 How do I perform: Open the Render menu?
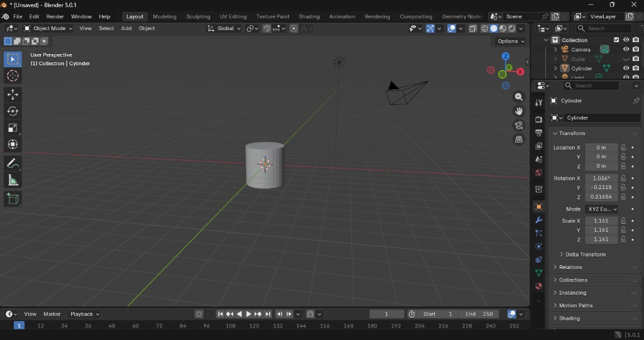pos(55,16)
